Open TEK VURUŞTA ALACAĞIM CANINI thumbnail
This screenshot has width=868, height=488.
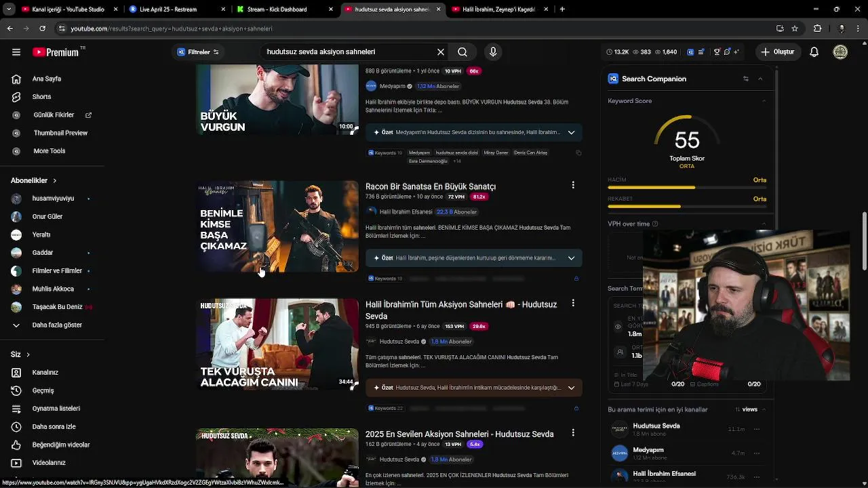coord(277,344)
